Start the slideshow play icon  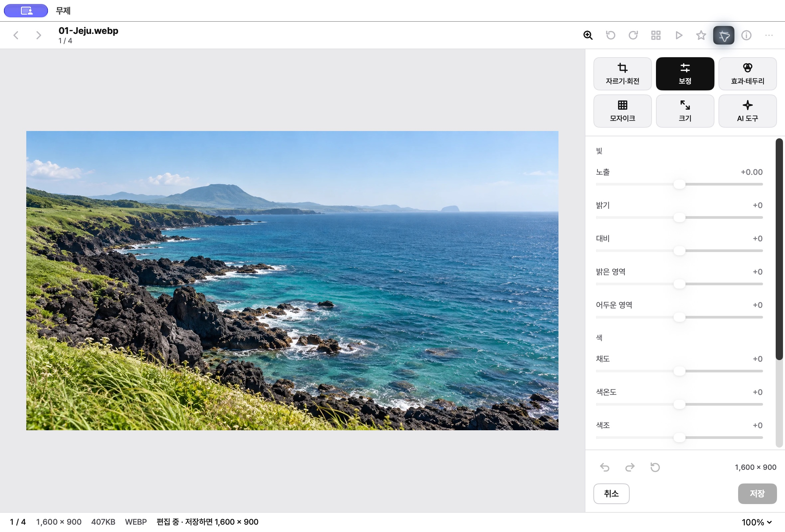[x=678, y=35]
